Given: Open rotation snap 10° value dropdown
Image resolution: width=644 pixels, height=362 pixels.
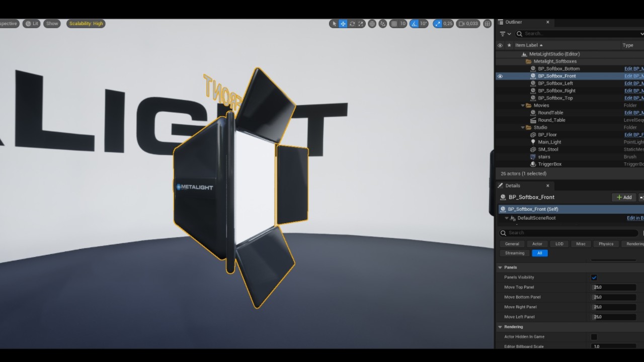Looking at the screenshot, I should pos(423,24).
